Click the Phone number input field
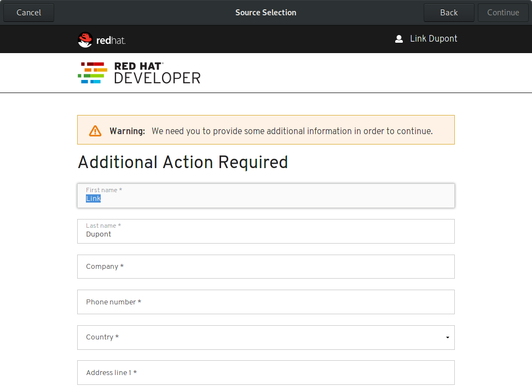The height and width of the screenshot is (392, 532). (x=265, y=302)
